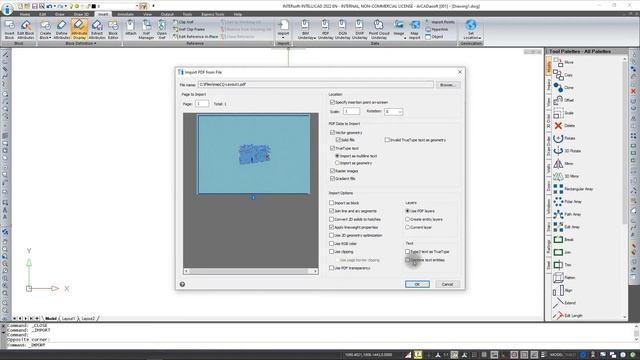This screenshot has width=640, height=360.
Task: Expand the Import ribbon dropdown
Action: click(283, 38)
